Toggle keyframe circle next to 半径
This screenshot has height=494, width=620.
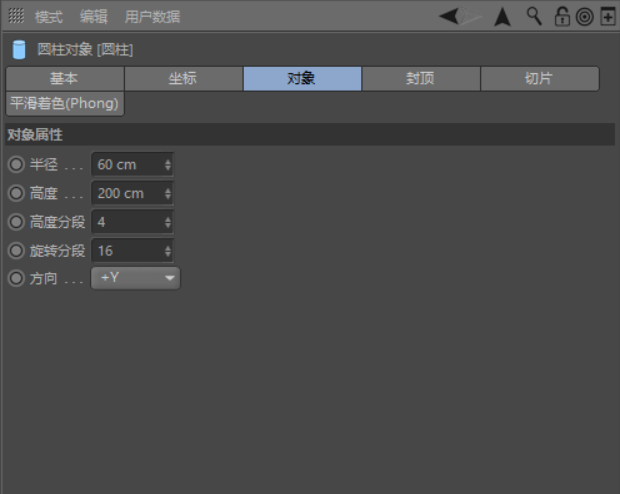pyautogui.click(x=16, y=164)
